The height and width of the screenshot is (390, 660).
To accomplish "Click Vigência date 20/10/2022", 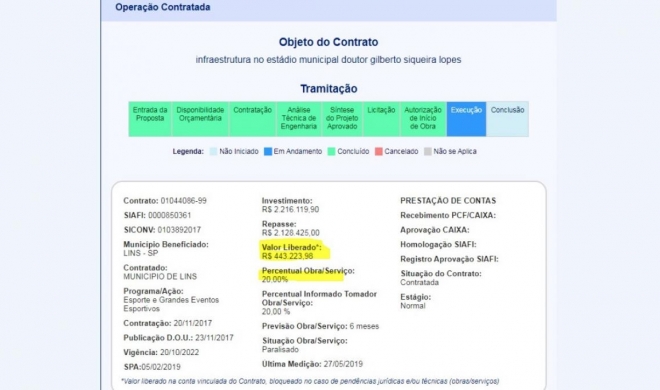I will click(179, 353).
